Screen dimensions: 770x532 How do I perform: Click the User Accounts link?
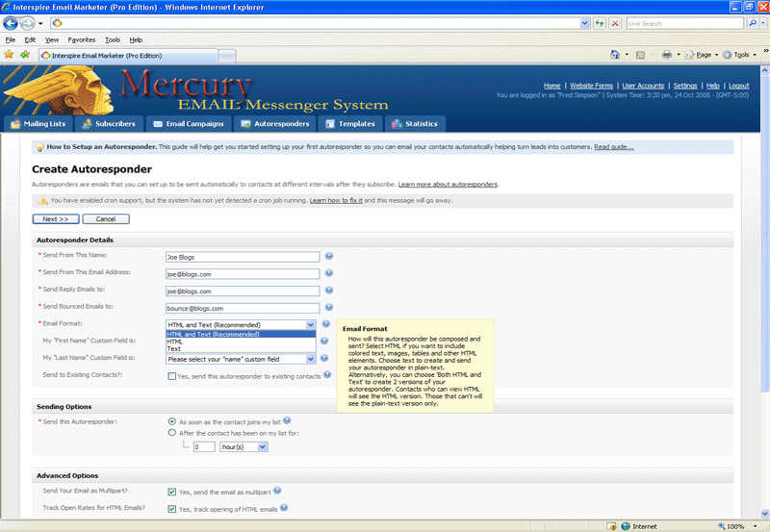(643, 86)
